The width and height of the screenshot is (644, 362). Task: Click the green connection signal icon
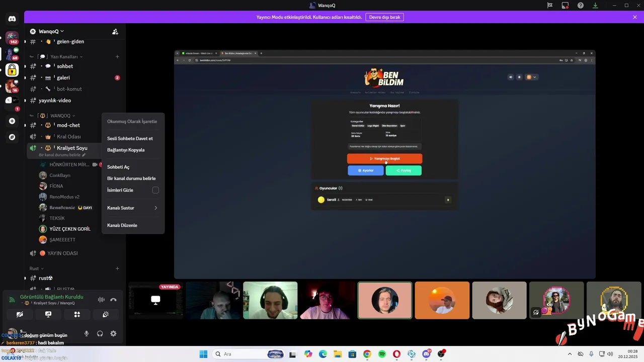coord(12,300)
